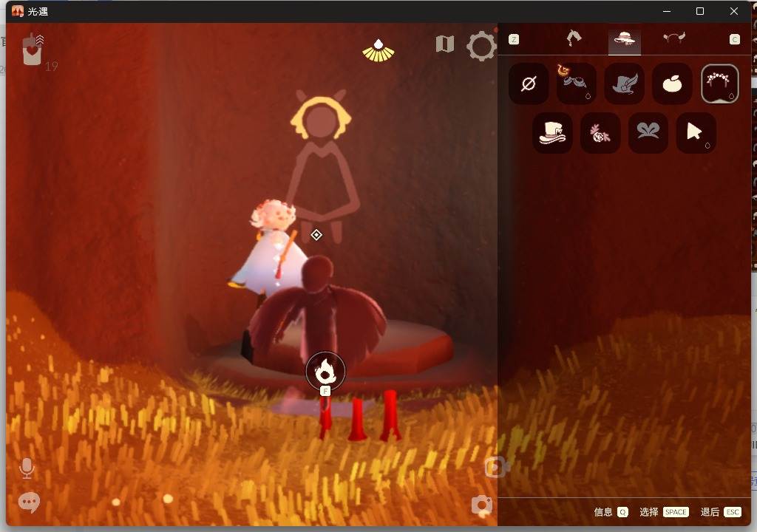
Task: Open the map icon
Action: tap(444, 44)
